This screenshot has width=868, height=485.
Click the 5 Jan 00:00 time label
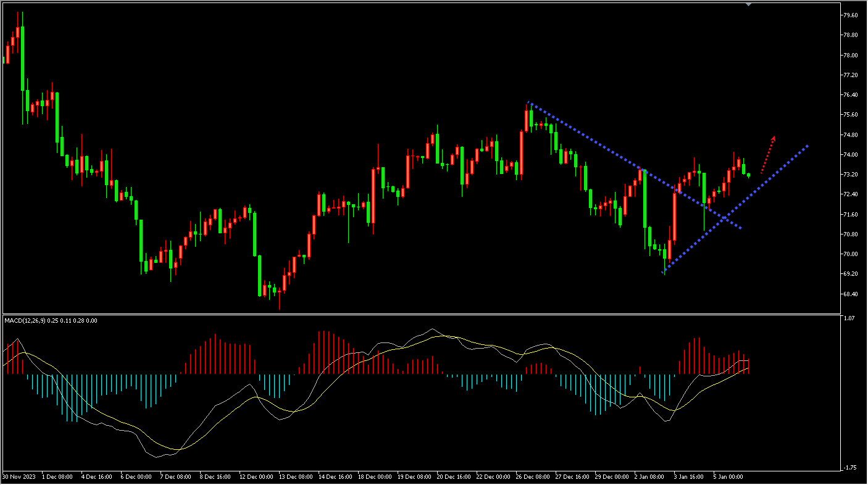click(730, 477)
